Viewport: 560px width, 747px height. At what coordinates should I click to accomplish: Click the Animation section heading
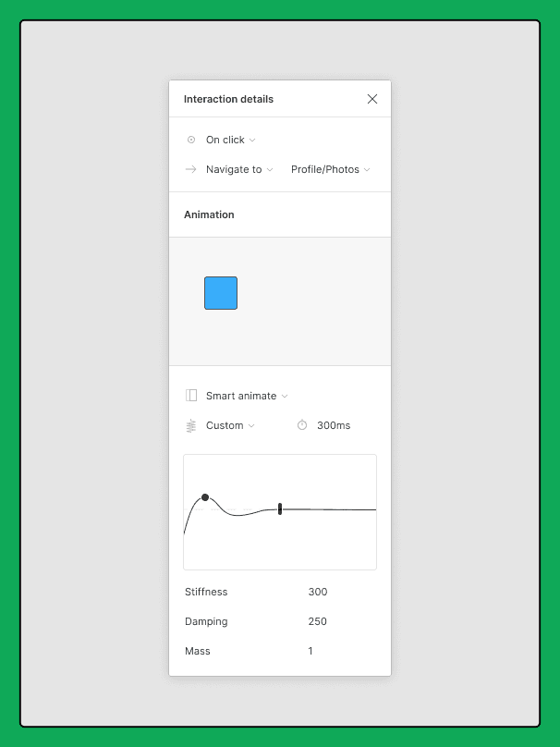[209, 214]
